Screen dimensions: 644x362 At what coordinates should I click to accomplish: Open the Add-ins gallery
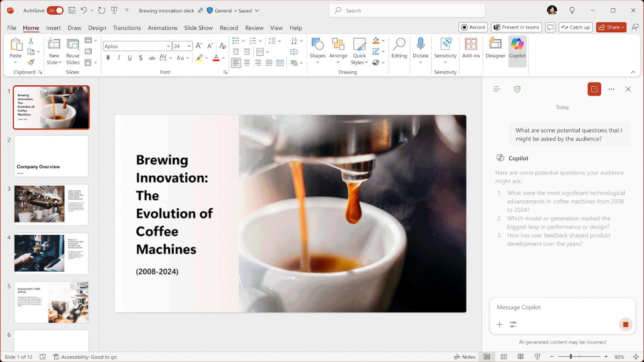tap(471, 48)
